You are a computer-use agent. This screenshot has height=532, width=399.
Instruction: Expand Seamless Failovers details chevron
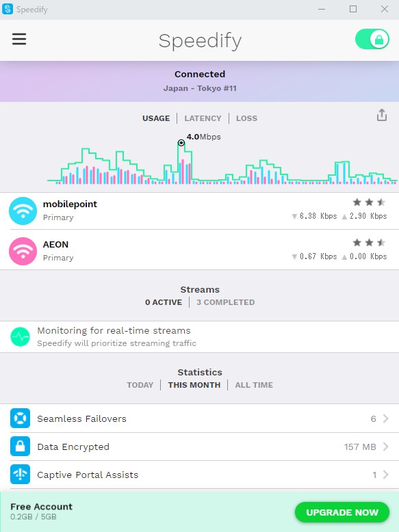[x=385, y=418]
